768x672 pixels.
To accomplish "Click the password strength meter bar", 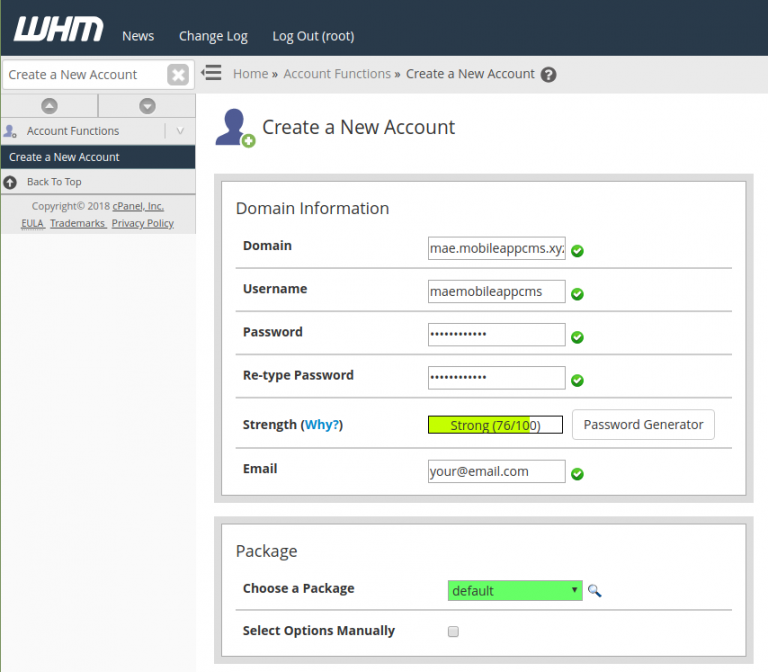I will [495, 425].
